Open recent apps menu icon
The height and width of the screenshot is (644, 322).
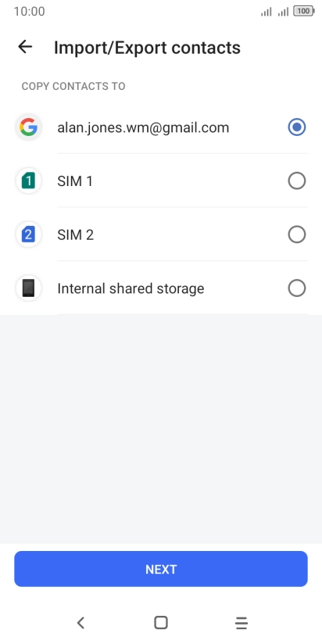tap(241, 623)
